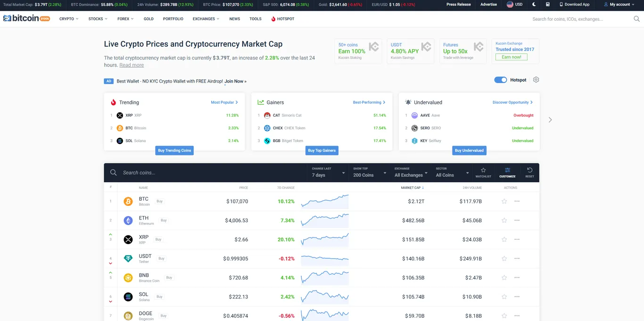Click header search for coins, ICOs field

pyautogui.click(x=581, y=19)
